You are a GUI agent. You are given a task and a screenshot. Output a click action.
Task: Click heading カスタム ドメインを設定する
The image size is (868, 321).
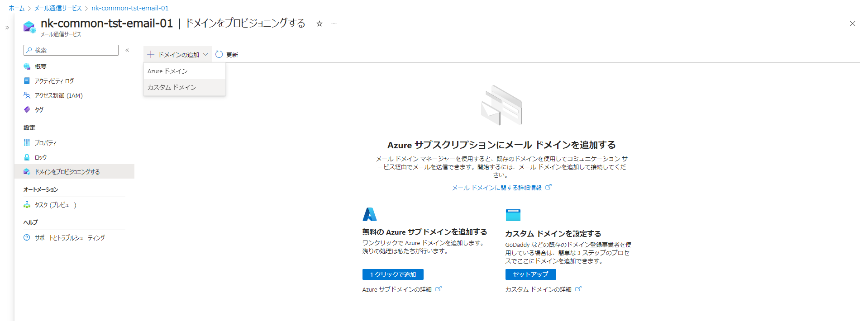click(x=553, y=234)
